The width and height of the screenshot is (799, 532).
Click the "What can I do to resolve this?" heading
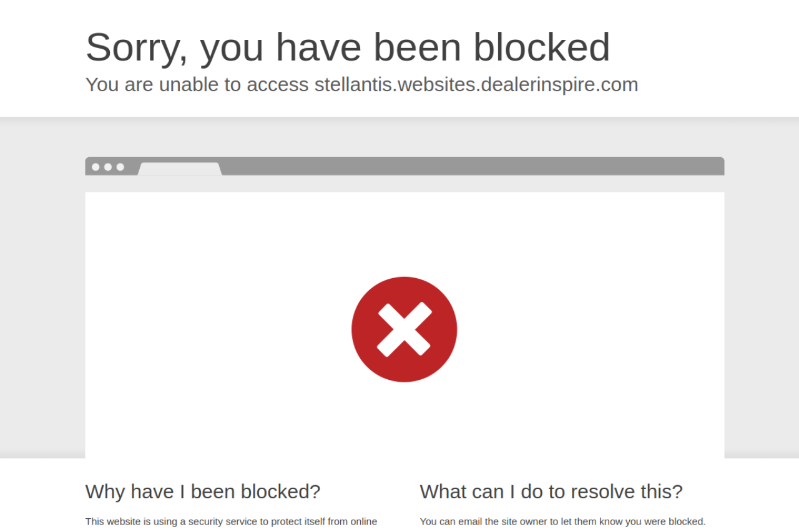[x=551, y=491]
